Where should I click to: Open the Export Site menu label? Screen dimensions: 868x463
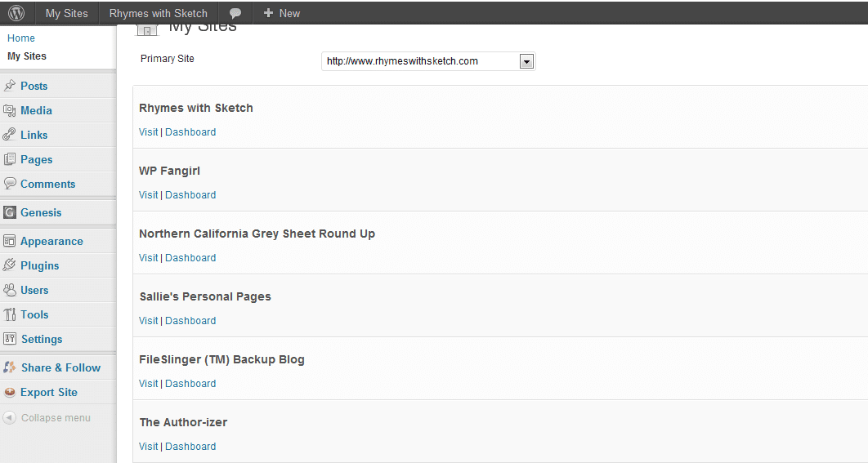click(49, 392)
